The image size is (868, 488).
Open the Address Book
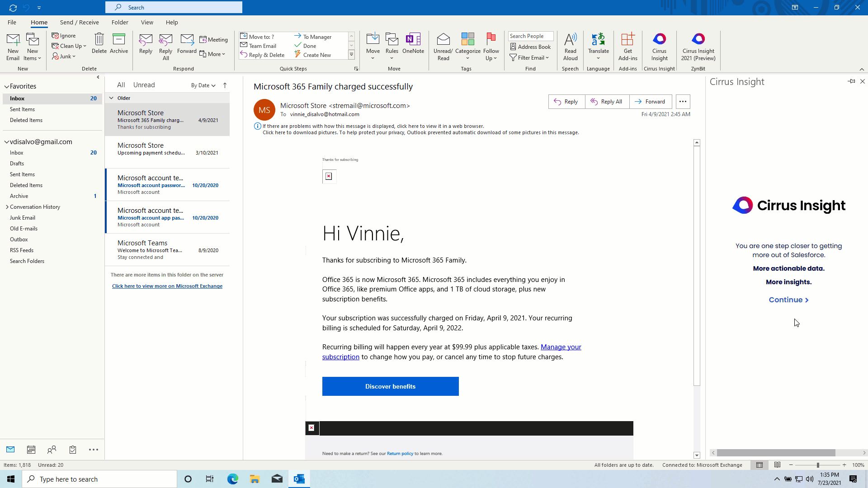click(530, 47)
